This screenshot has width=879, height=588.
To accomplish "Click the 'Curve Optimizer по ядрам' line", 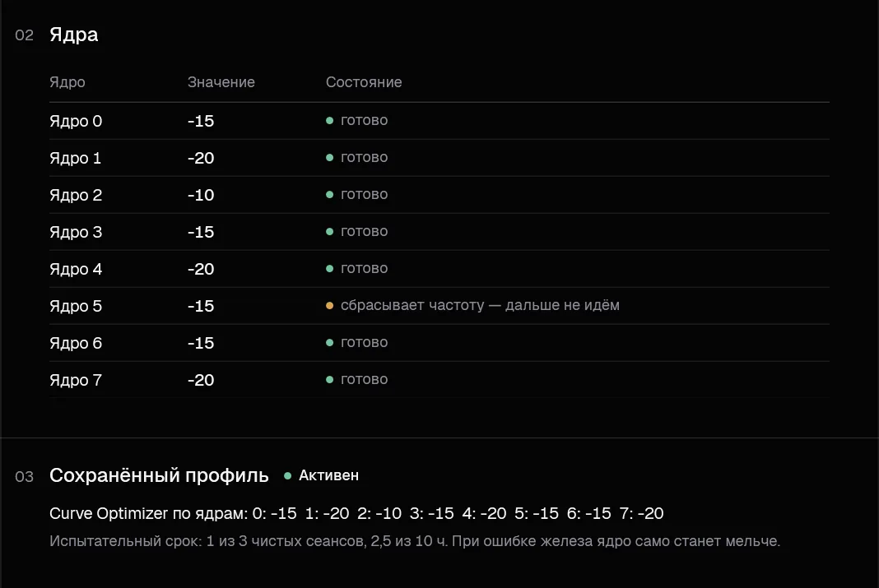I will [356, 513].
